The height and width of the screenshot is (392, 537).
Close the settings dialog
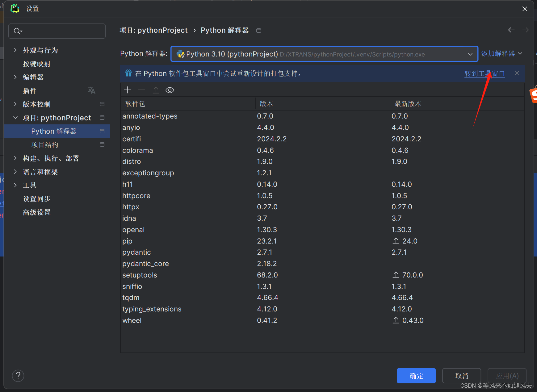525,9
